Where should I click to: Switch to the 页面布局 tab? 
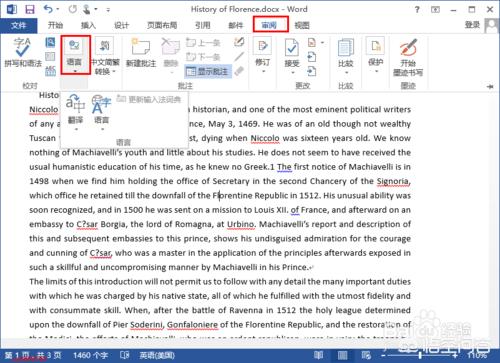(x=162, y=25)
